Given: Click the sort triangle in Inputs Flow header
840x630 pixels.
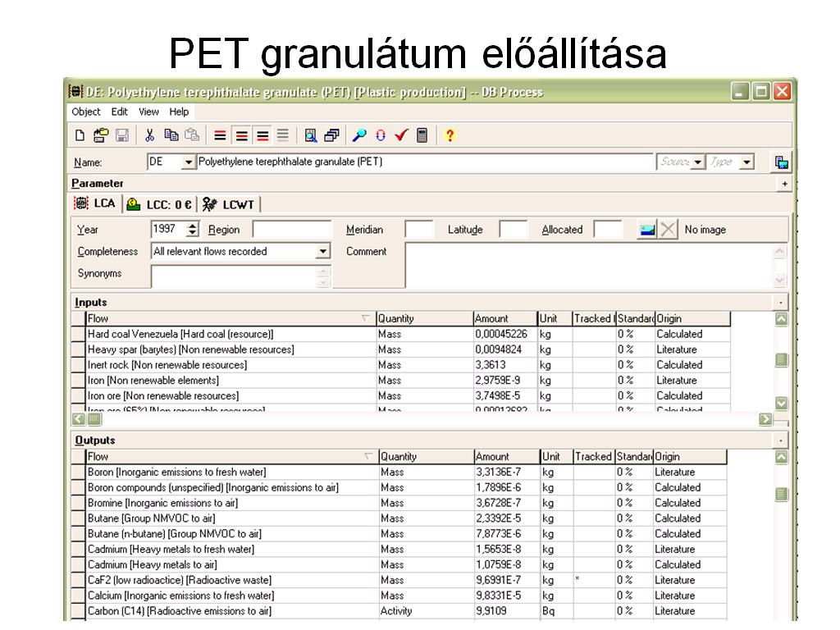Looking at the screenshot, I should coord(365,318).
